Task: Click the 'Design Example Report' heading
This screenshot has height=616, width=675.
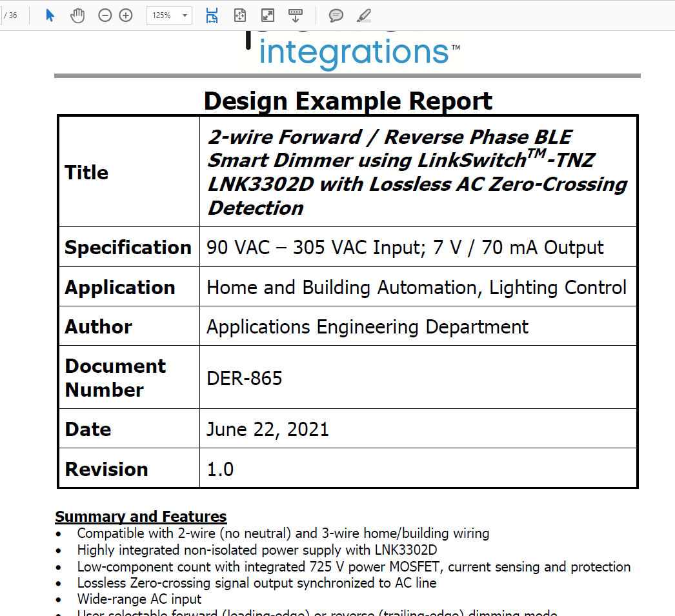Action: [x=348, y=101]
